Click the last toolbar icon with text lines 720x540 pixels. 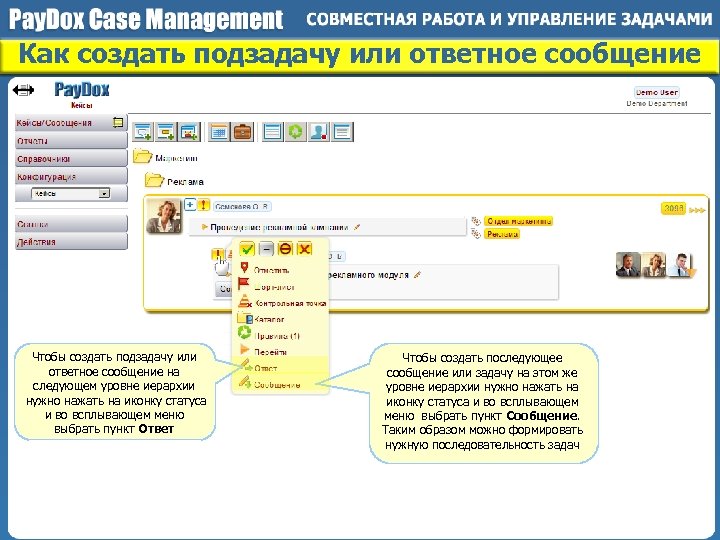click(x=342, y=132)
